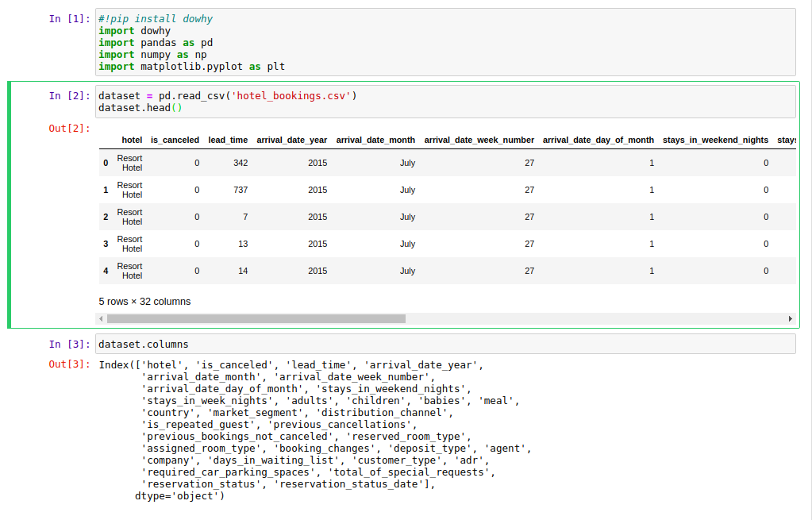Click stays_in_weekend_nights value 0 in row 1
Screen dimensions: 812x520
[x=766, y=190]
